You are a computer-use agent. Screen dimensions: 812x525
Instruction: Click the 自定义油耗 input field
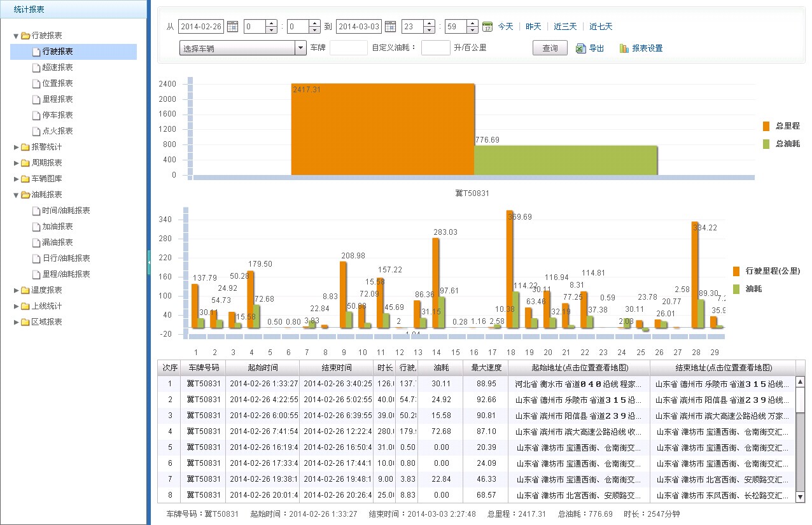point(435,48)
